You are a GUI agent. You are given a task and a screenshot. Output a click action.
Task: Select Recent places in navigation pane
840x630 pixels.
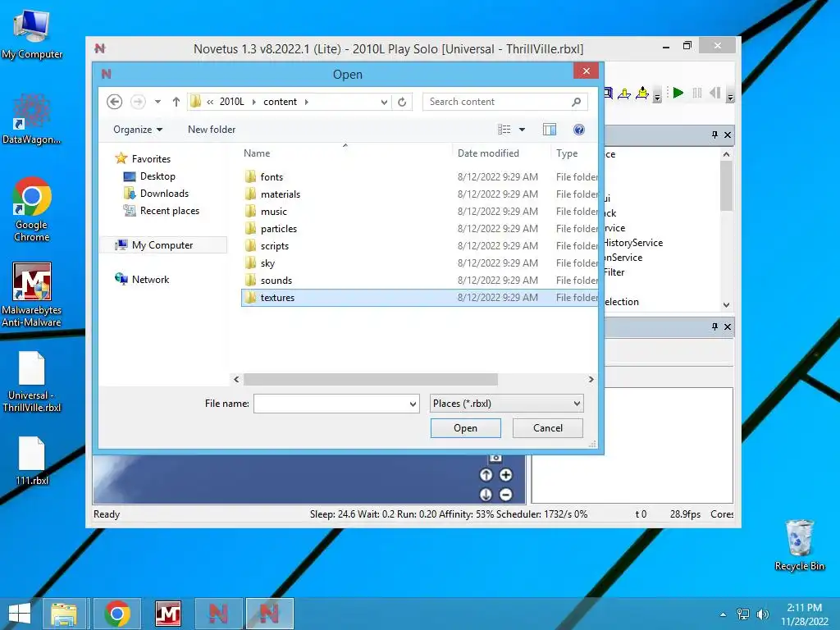coord(169,211)
